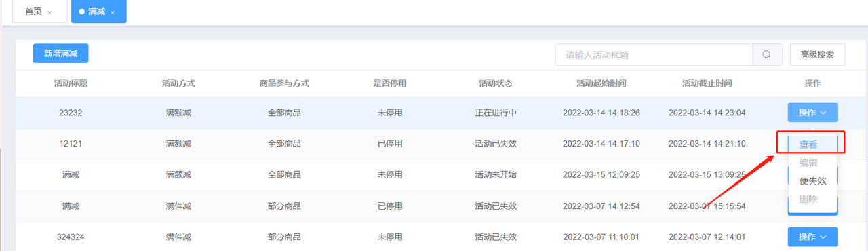Choose 使失效 in the dropdown menu
Screen dimensions: 868x251
(812, 181)
